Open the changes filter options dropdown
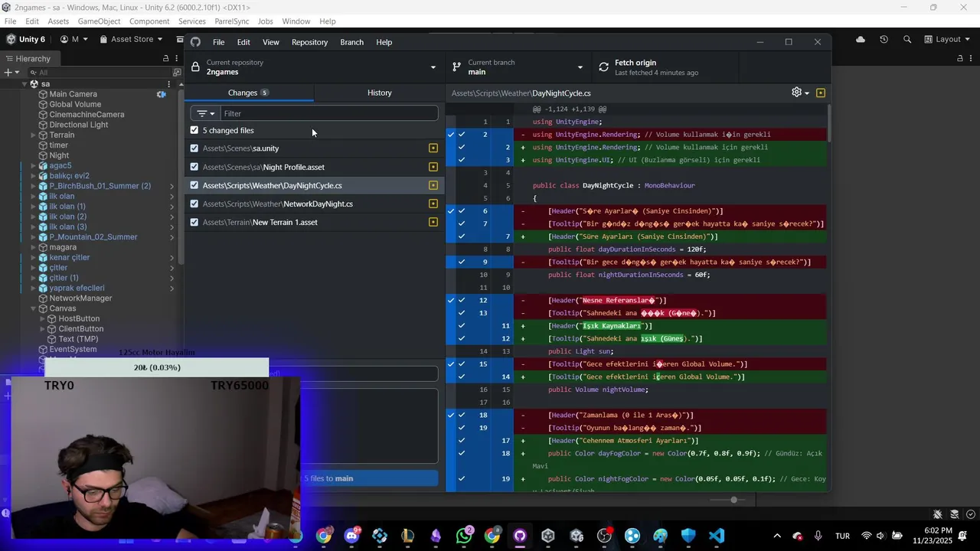980x551 pixels. coord(206,113)
